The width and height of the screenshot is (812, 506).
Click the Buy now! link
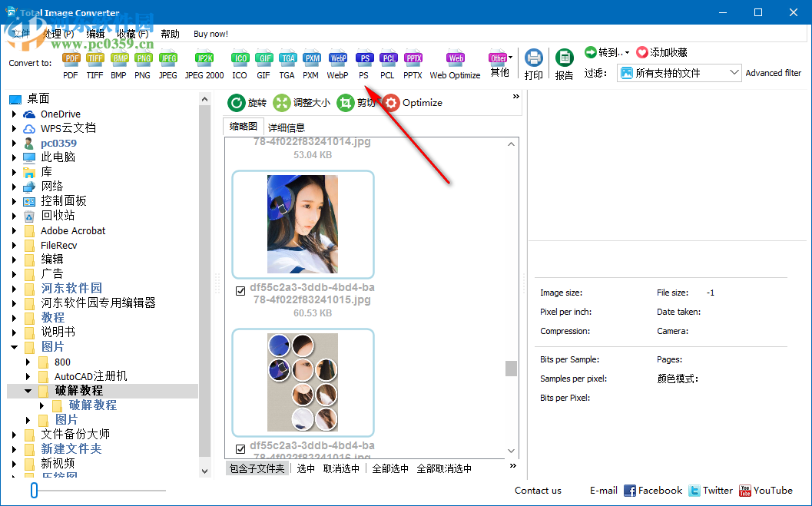click(210, 33)
